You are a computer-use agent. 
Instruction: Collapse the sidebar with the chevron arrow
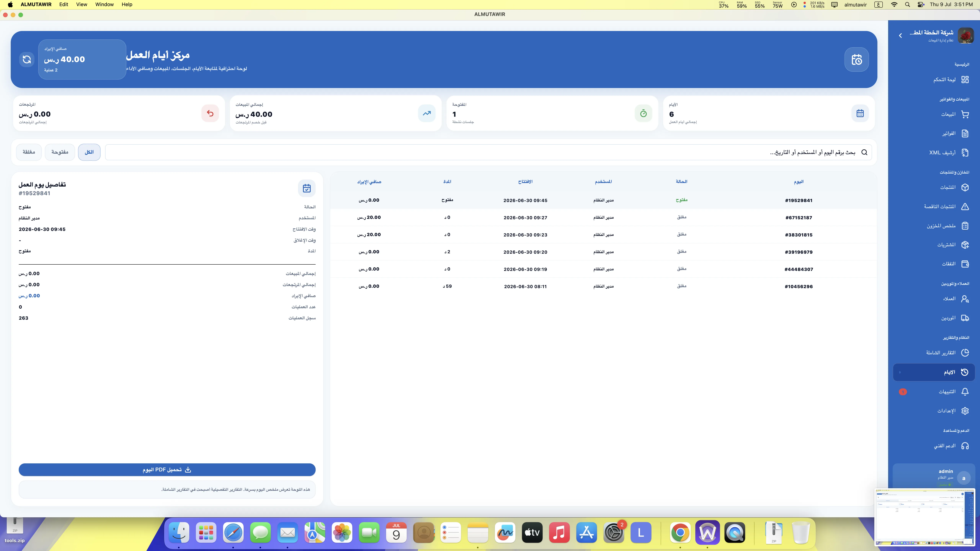(900, 35)
